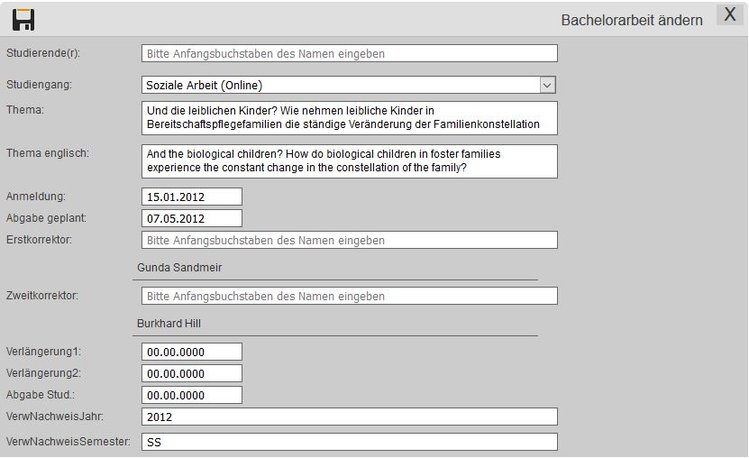
Task: Focus the Studierende(r) name input field
Action: pos(348,54)
